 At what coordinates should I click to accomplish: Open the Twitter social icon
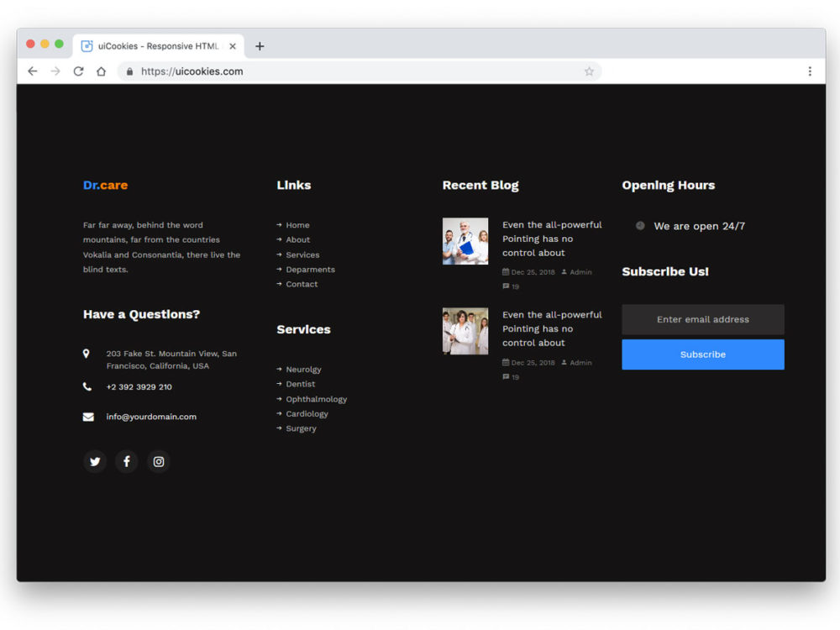click(95, 461)
